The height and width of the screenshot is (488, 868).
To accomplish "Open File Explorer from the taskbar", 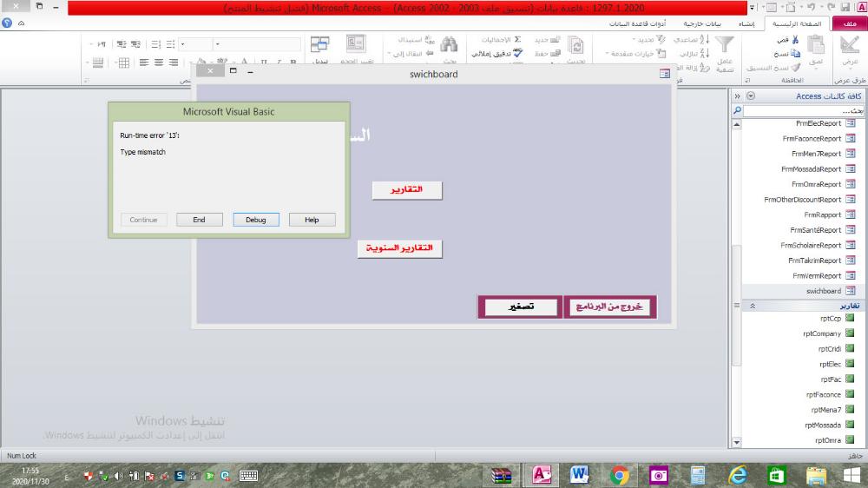I will pos(815,475).
